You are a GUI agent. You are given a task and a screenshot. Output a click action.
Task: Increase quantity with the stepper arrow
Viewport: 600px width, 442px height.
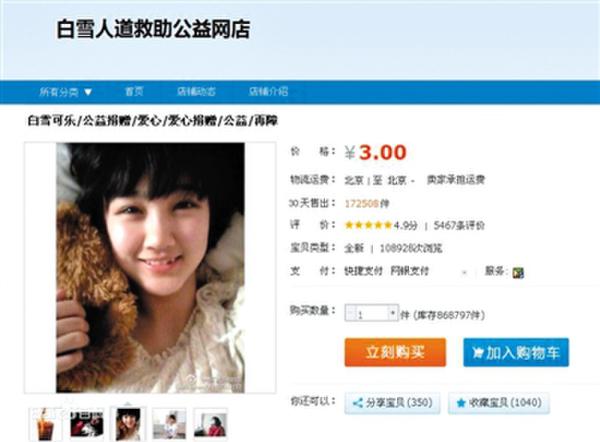point(393,313)
